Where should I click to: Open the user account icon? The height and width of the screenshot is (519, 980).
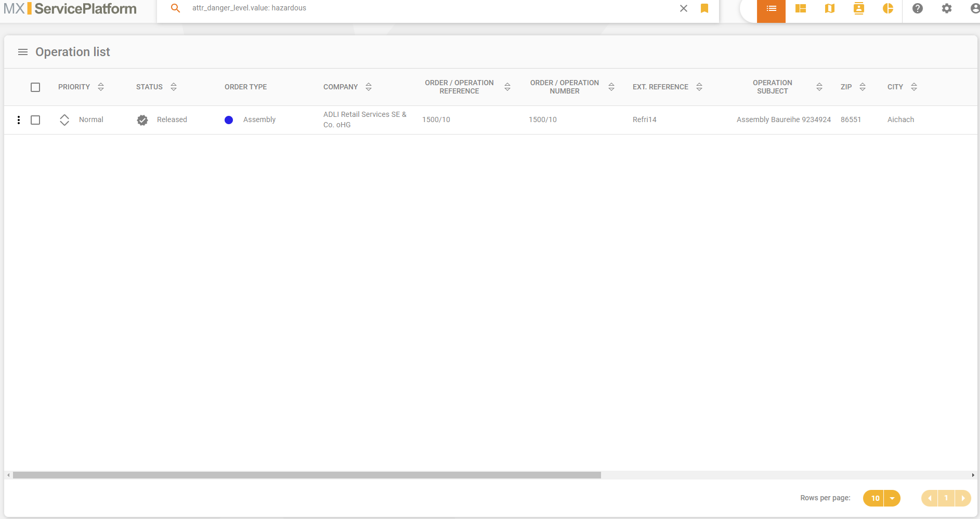tap(975, 8)
